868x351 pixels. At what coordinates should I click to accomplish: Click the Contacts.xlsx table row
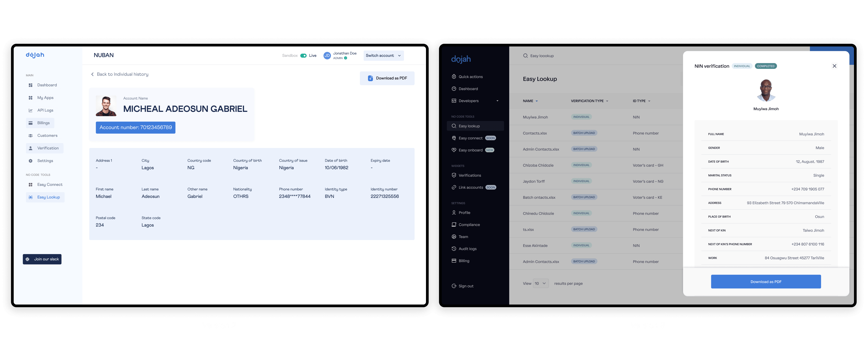pyautogui.click(x=596, y=133)
